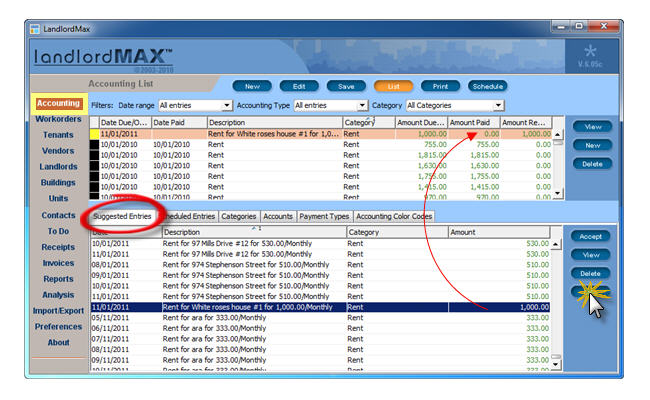
Task: Open Buildings in the sidebar
Action: [x=58, y=182]
